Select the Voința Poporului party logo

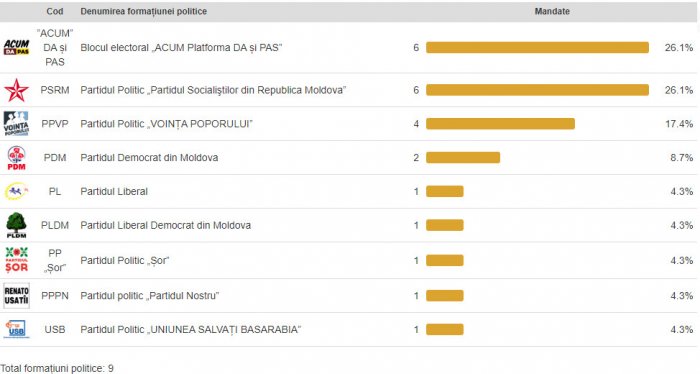click(x=17, y=124)
